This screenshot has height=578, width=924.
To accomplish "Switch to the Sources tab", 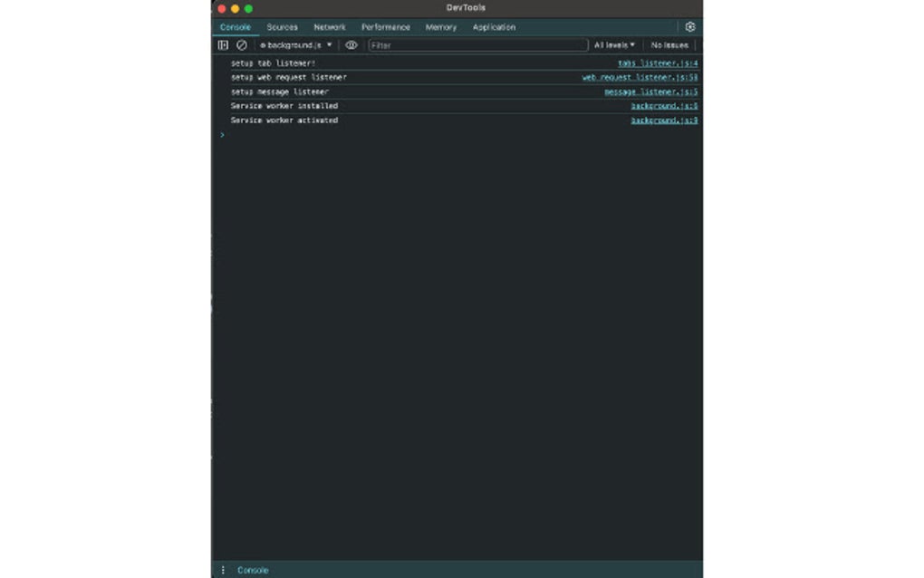I will pos(282,27).
